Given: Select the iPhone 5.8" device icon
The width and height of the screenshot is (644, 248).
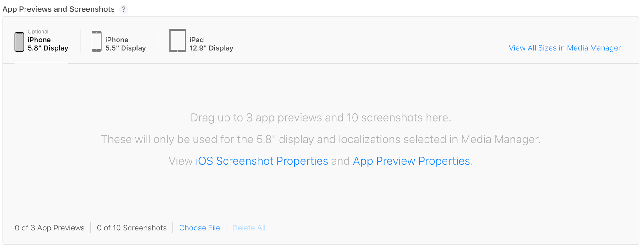Looking at the screenshot, I should 19,41.
